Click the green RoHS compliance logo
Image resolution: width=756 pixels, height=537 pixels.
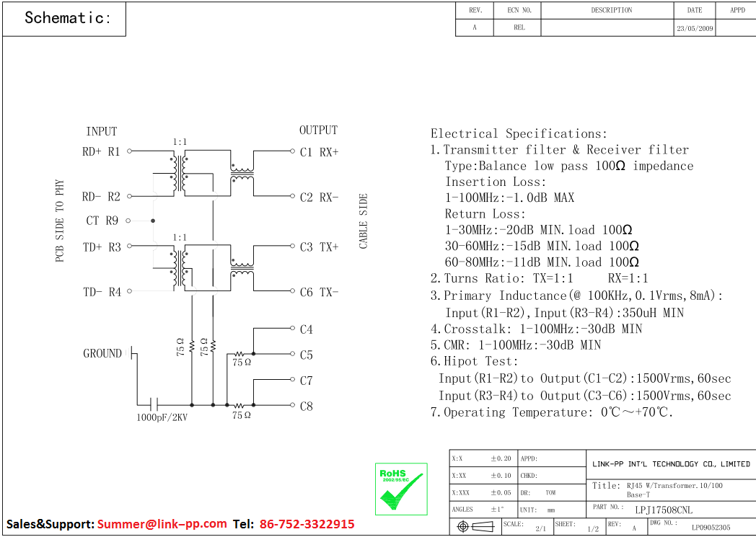coord(401,489)
